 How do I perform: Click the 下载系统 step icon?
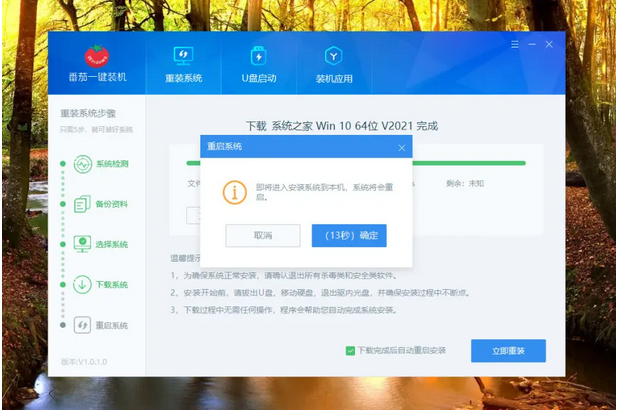pos(82,284)
